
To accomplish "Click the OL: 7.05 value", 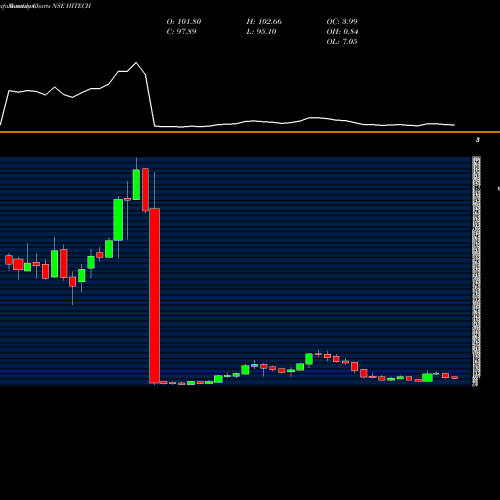I will [342, 42].
